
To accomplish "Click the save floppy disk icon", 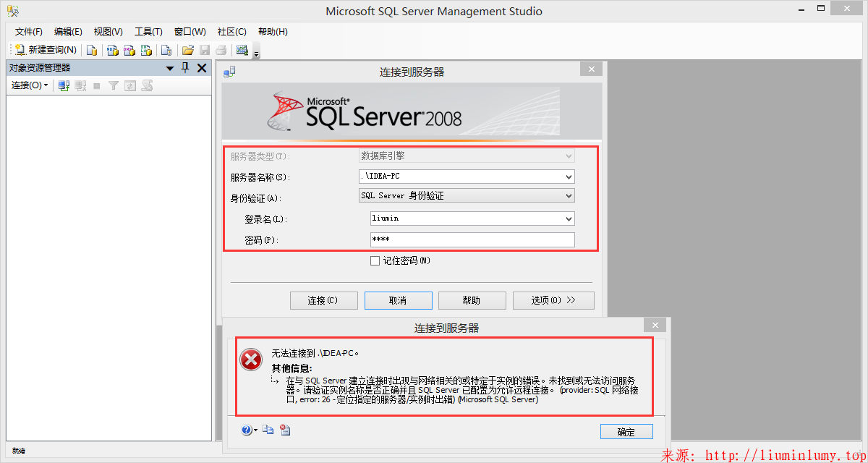I will (205, 50).
